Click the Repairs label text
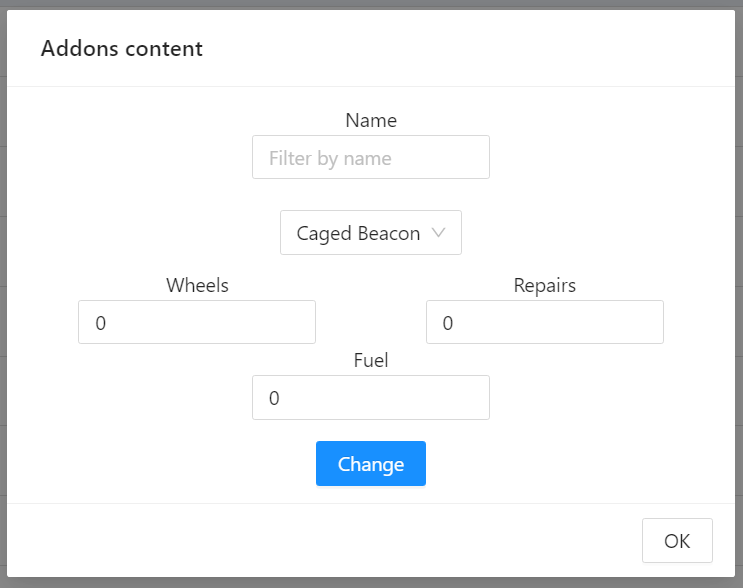743x588 pixels. click(x=544, y=286)
